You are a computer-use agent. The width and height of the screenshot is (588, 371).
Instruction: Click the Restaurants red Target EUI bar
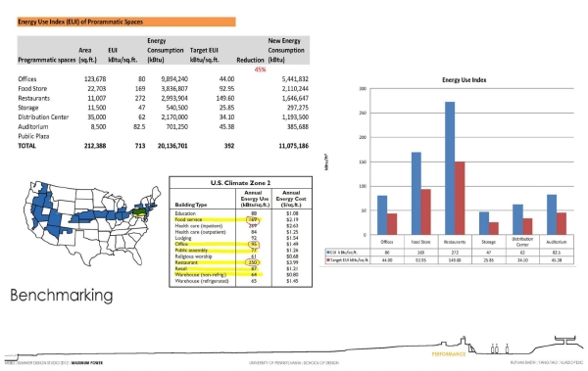click(x=460, y=199)
